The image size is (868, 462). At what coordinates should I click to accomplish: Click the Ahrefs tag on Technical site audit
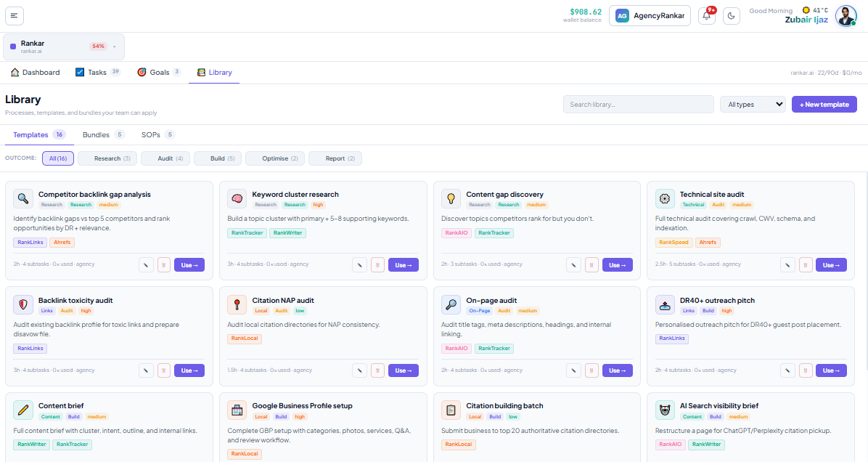click(x=708, y=242)
